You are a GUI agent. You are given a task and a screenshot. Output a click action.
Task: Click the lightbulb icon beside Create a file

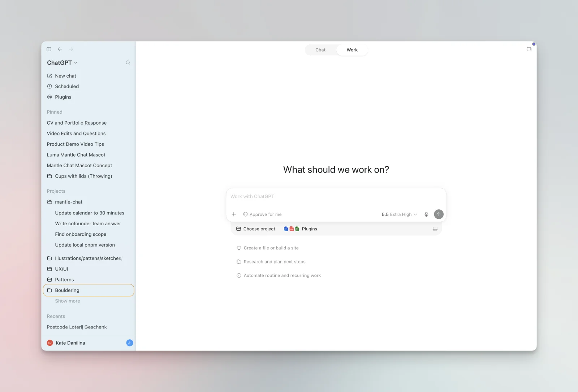pos(239,248)
